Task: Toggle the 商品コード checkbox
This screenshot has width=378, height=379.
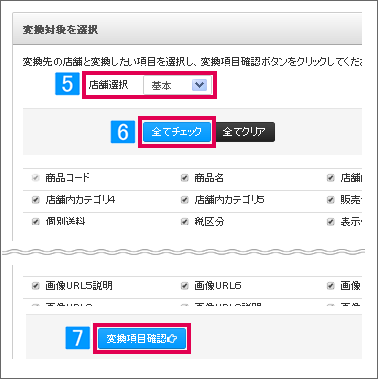Action: click(x=36, y=178)
